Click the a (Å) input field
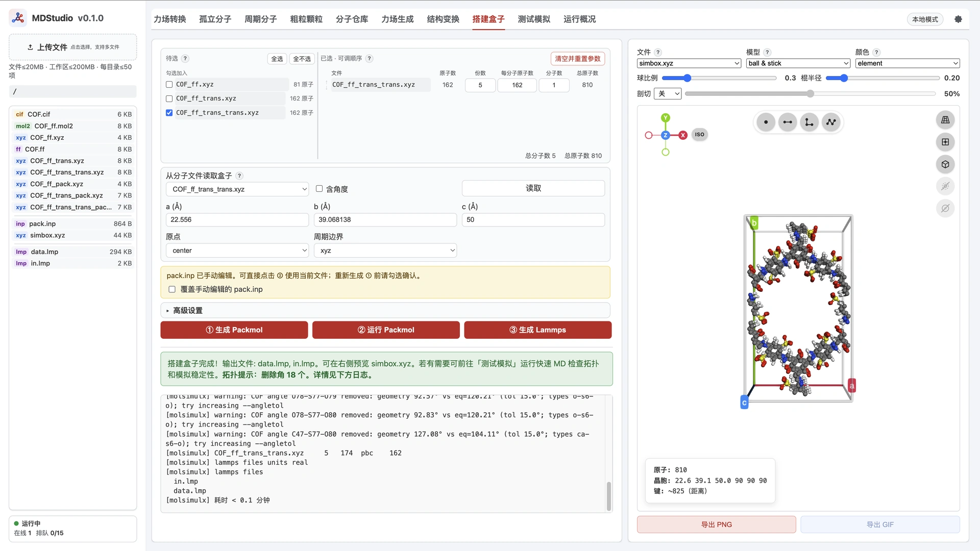The width and height of the screenshot is (980, 551). click(237, 220)
